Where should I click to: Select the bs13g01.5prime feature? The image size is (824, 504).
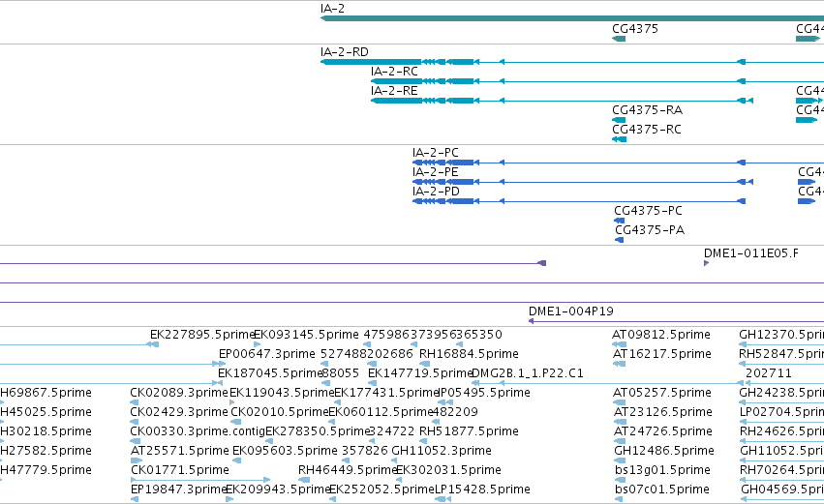[662, 470]
